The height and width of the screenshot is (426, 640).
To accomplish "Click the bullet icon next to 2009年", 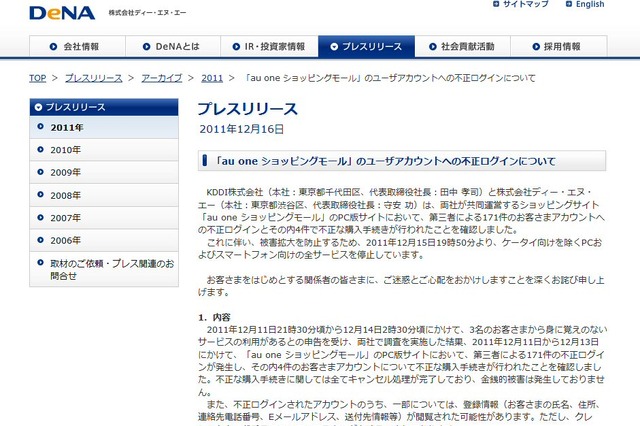I will point(40,172).
